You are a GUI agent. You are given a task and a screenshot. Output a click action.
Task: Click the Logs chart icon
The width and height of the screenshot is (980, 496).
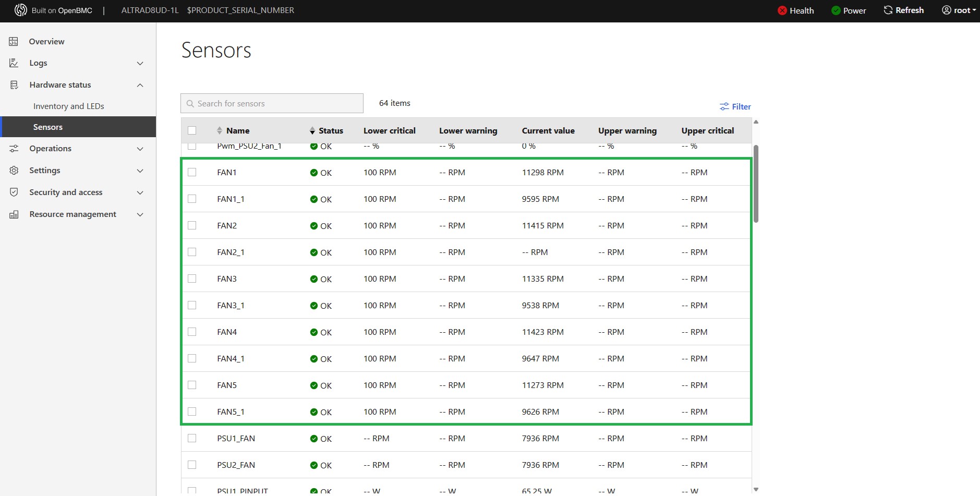click(x=14, y=63)
